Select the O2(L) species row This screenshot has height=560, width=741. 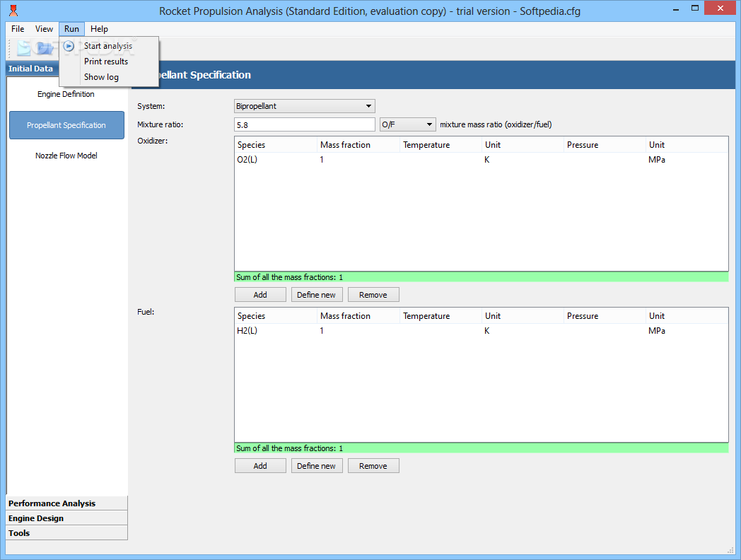(x=481, y=160)
